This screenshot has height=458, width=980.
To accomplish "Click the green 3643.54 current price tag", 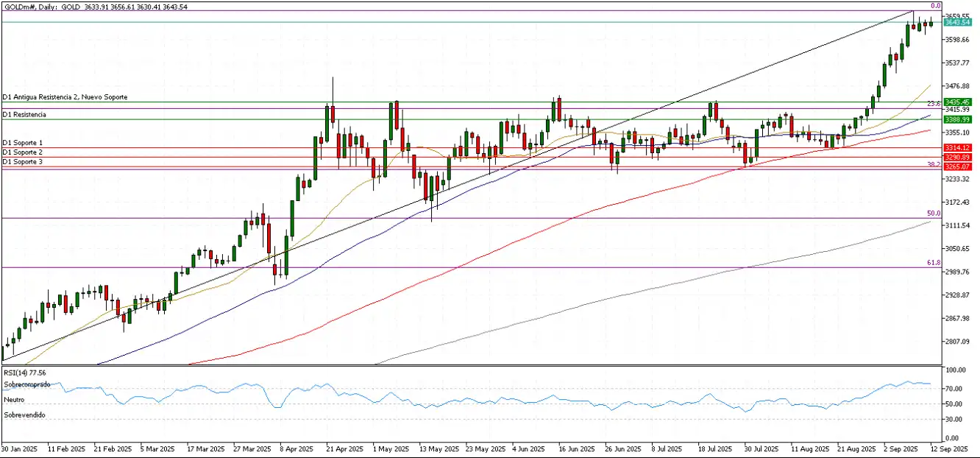I will coord(959,22).
